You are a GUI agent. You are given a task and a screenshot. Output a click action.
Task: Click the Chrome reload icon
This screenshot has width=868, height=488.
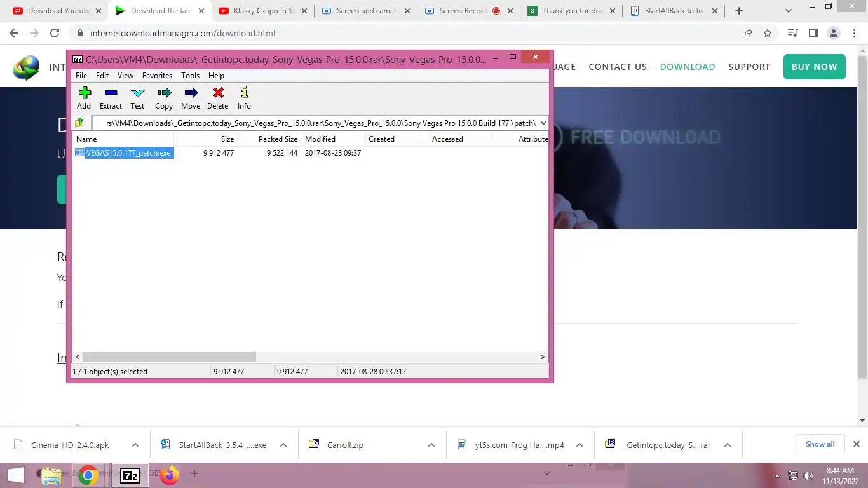55,33
